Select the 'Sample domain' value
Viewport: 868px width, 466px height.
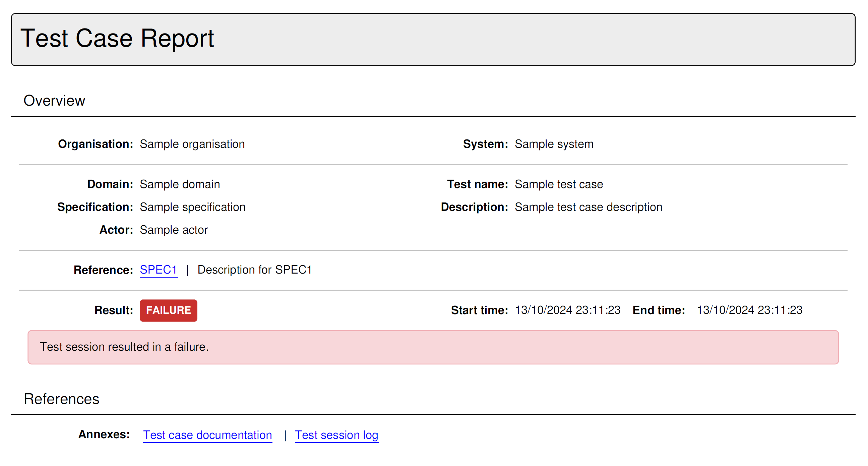(x=180, y=184)
